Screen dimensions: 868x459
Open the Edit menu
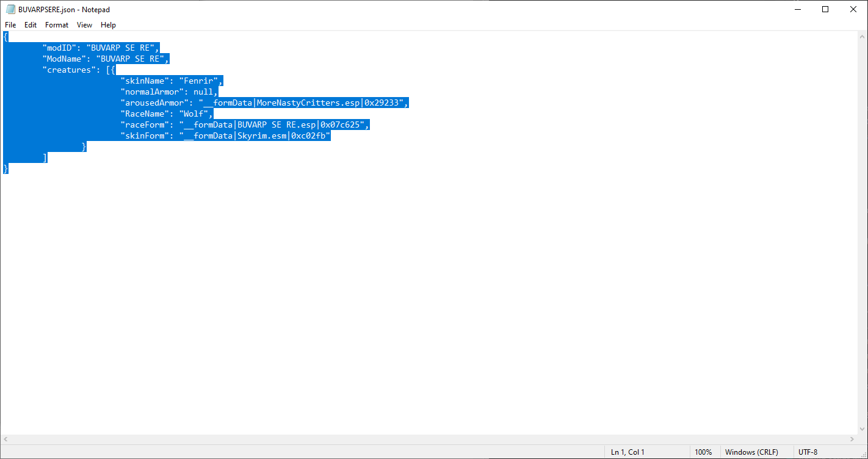(31, 25)
